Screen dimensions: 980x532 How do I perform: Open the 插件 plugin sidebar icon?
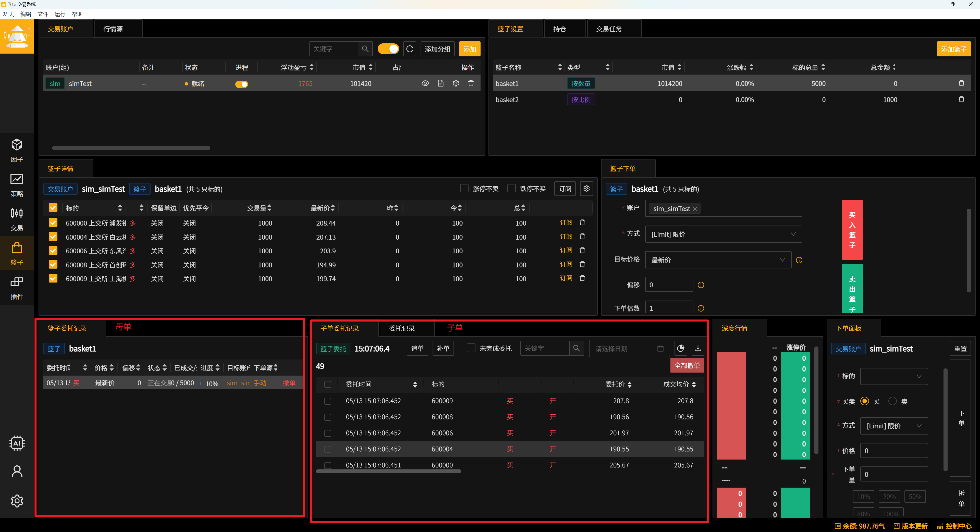(x=17, y=288)
